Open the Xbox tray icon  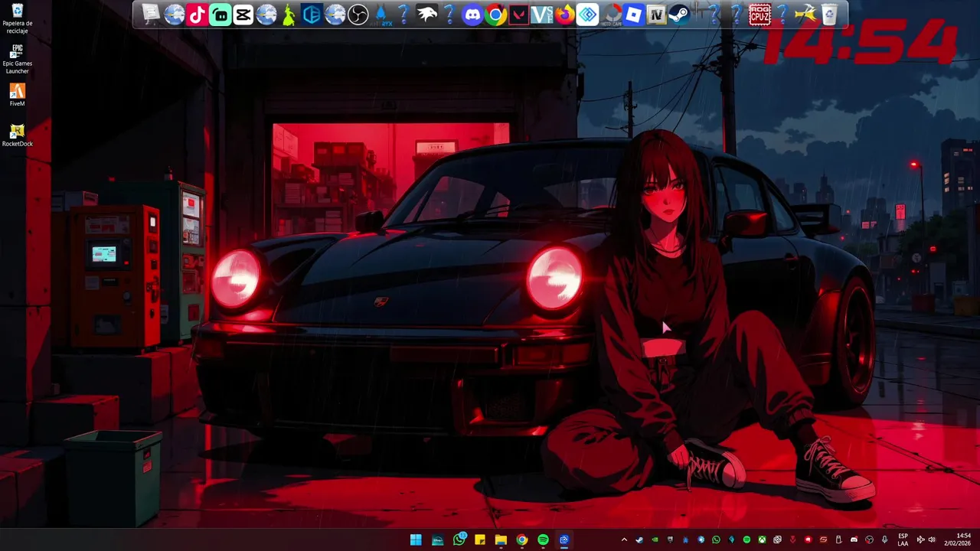[x=762, y=540]
